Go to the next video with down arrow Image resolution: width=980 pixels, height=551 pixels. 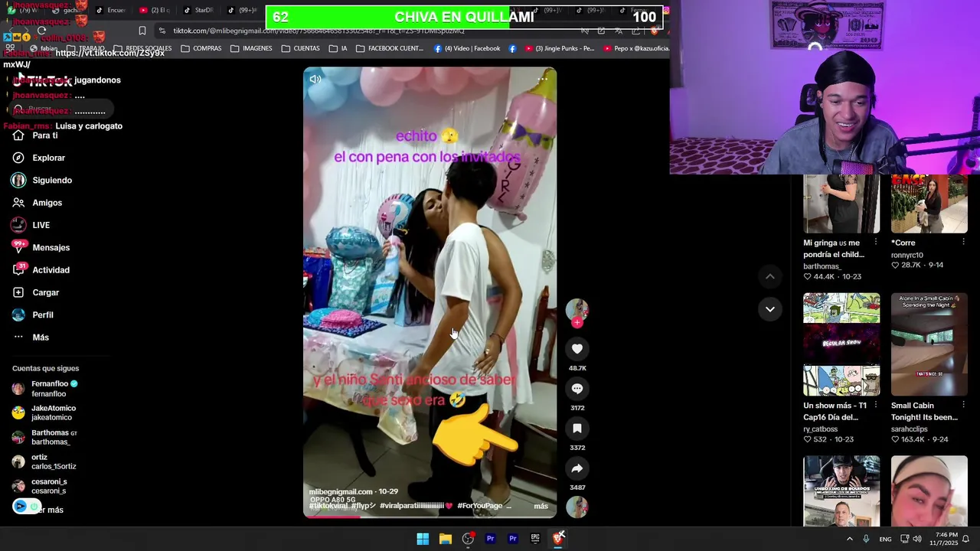[770, 309]
